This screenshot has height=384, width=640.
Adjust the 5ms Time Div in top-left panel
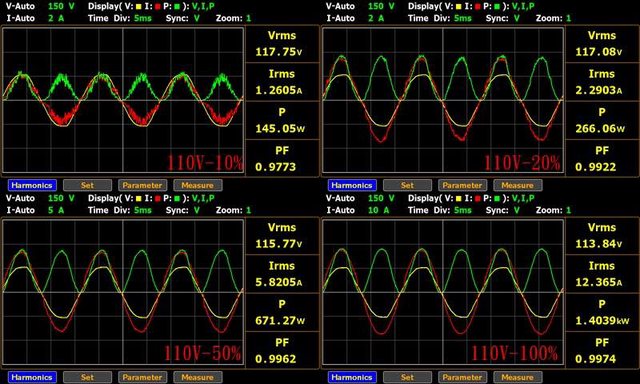pyautogui.click(x=143, y=18)
